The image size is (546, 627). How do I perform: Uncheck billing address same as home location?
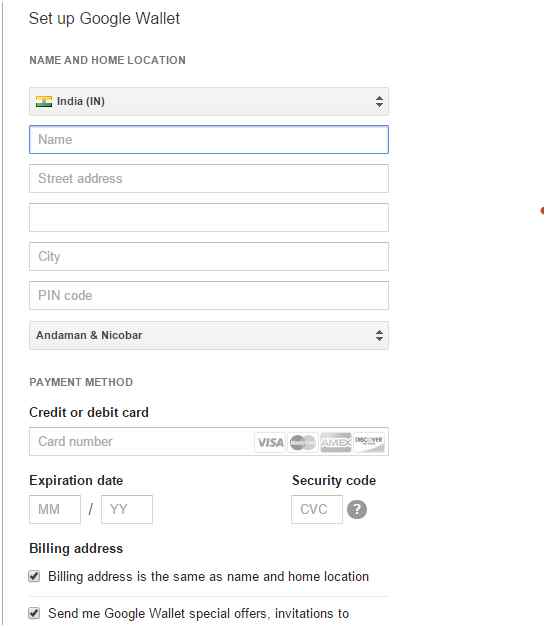pyautogui.click(x=34, y=576)
